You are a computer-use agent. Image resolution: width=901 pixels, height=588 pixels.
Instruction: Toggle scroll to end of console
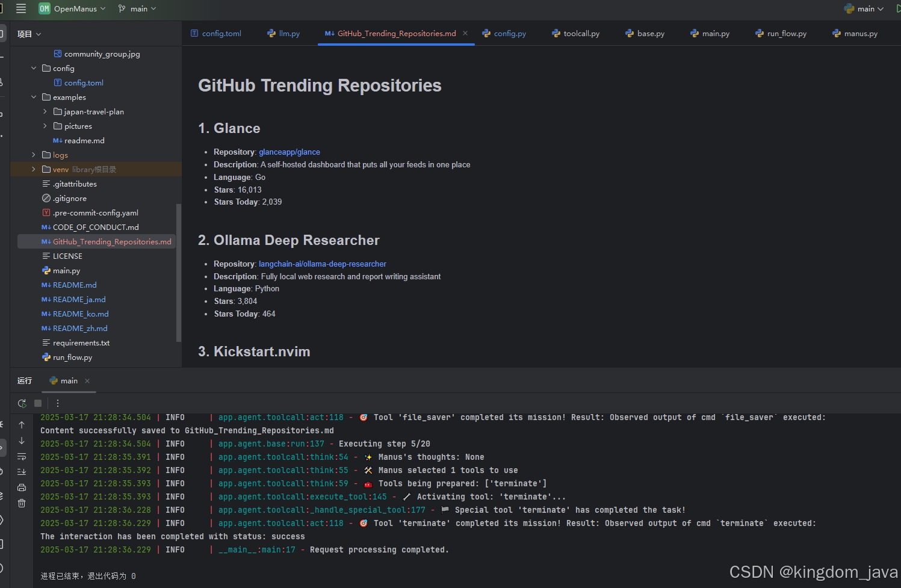(22, 472)
